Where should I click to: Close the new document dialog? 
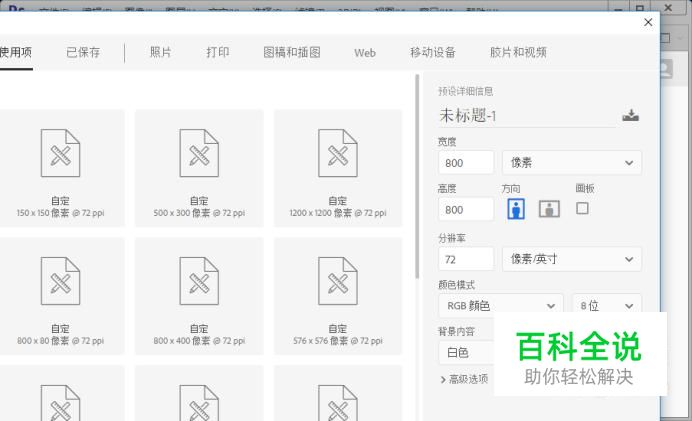pyautogui.click(x=648, y=22)
